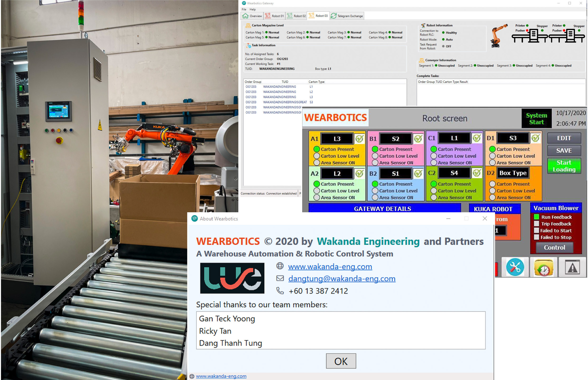Toggle the Trip Feedback checkbox
The height and width of the screenshot is (380, 588).
click(x=536, y=224)
